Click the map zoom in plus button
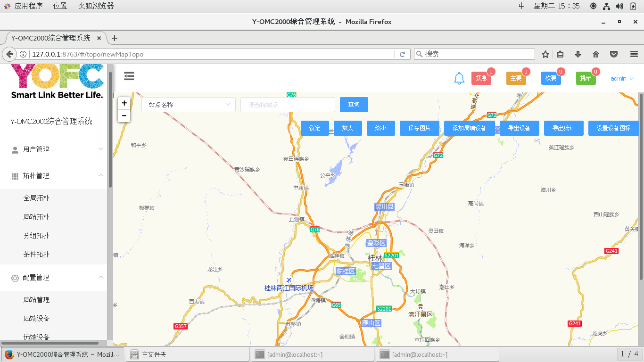 [124, 103]
